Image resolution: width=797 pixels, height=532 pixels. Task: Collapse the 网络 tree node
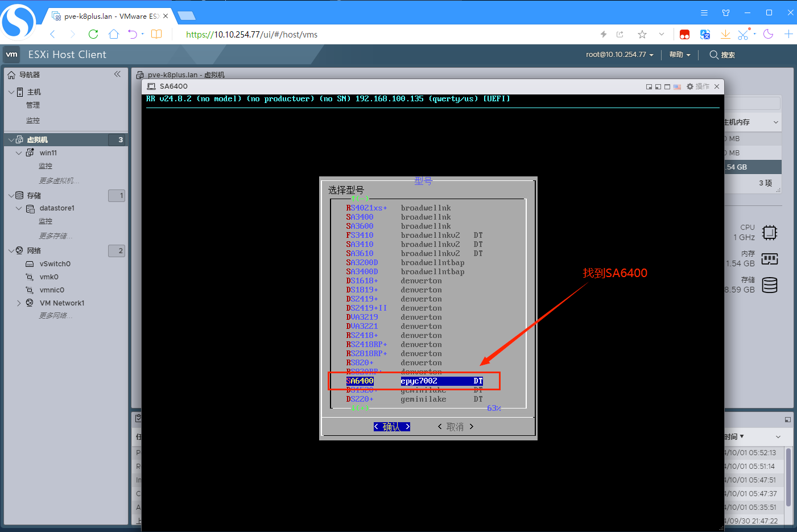coord(11,250)
